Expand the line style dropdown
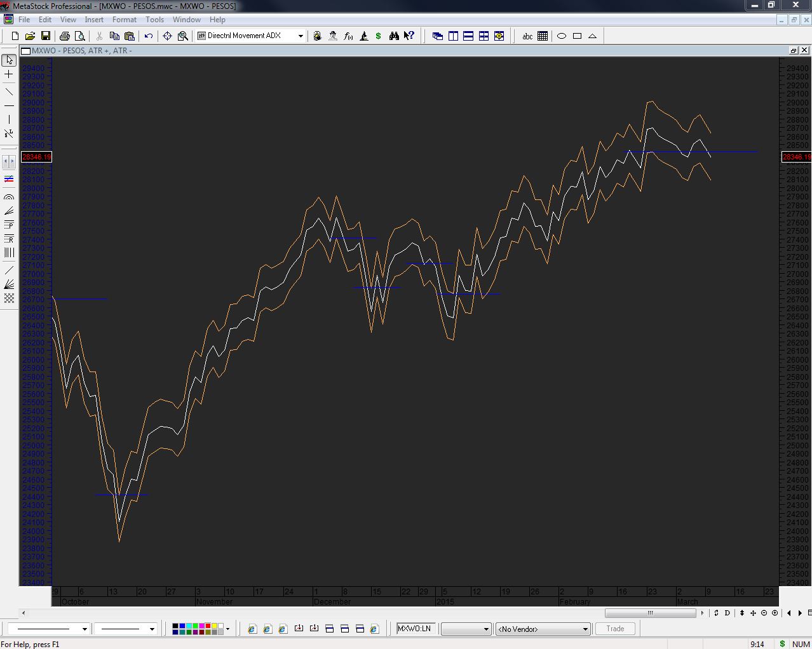812x649 pixels. point(84,629)
